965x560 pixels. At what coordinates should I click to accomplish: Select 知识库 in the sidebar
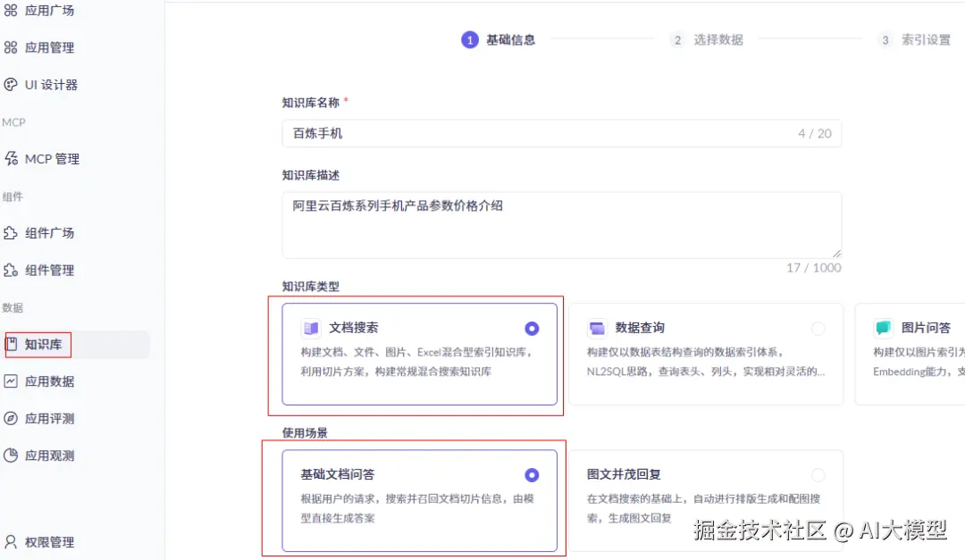[x=75, y=344]
